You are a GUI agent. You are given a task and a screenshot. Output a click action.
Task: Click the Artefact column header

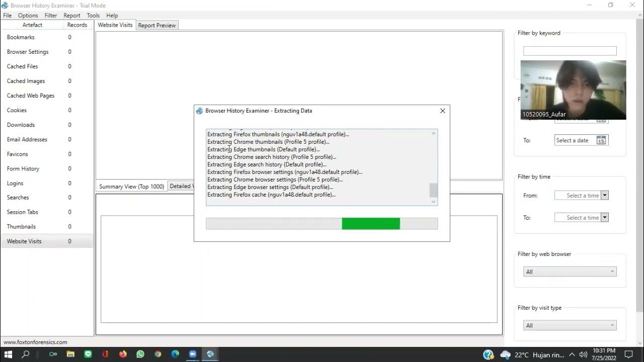point(32,25)
